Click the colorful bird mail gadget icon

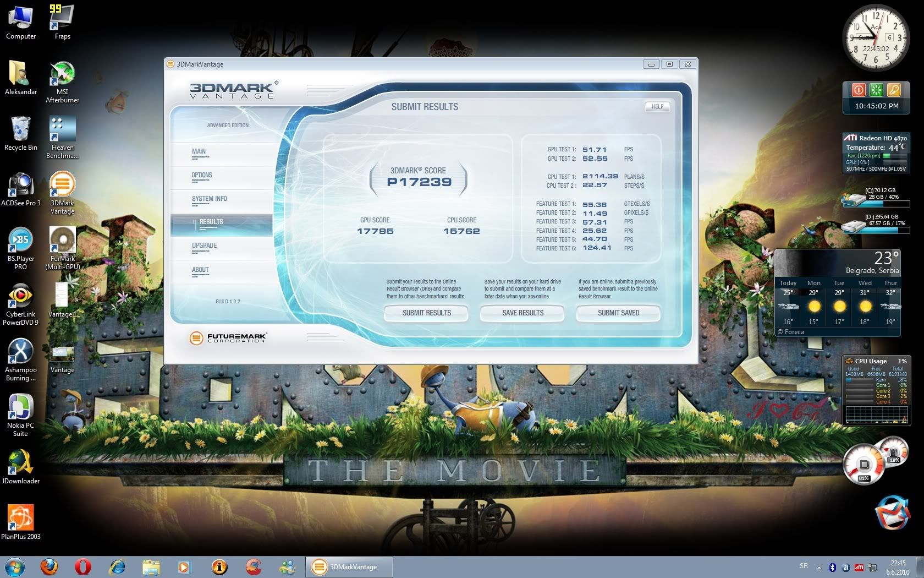coord(892,512)
